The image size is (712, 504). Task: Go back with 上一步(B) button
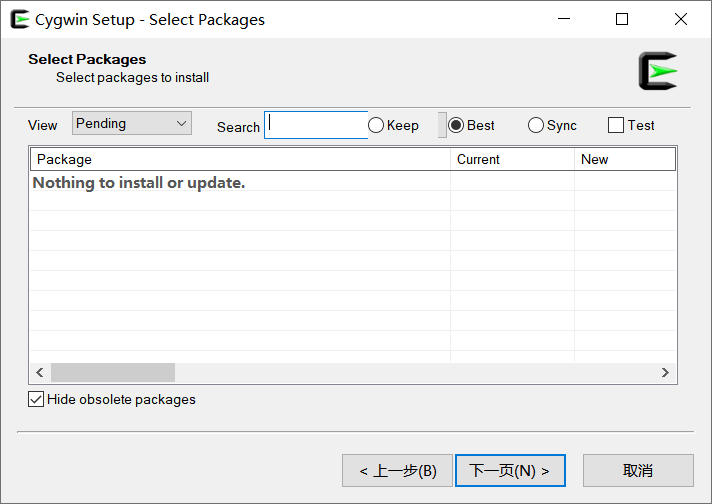pyautogui.click(x=397, y=470)
